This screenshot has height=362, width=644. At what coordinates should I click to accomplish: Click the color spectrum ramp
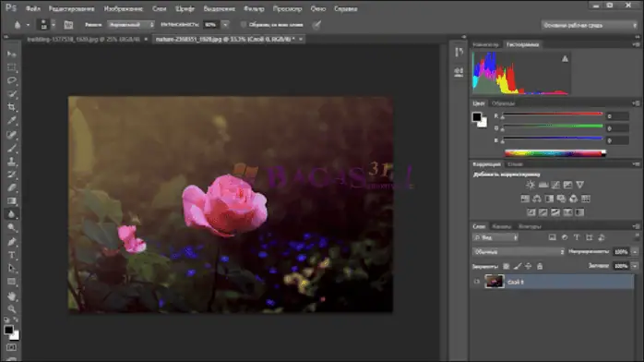click(x=555, y=153)
